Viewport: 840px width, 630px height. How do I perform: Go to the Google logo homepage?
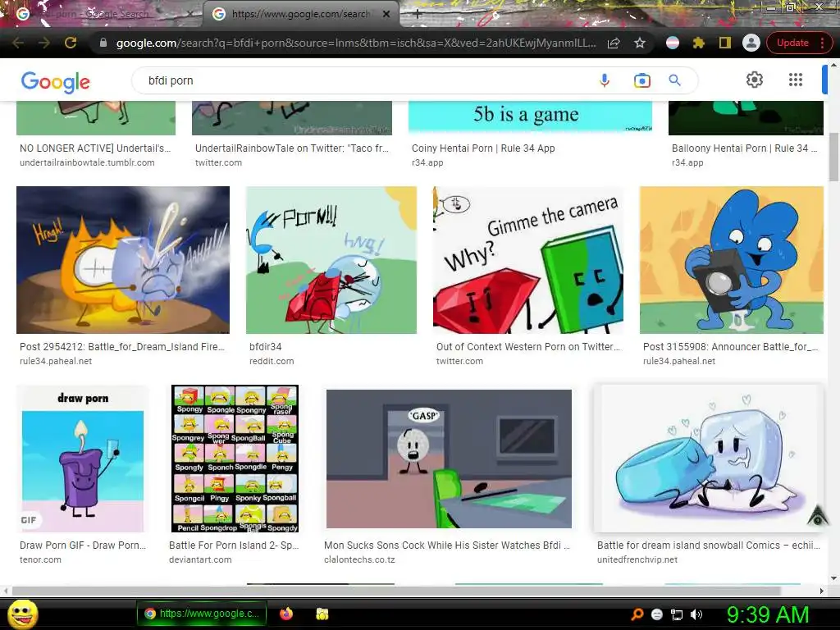[x=56, y=81]
